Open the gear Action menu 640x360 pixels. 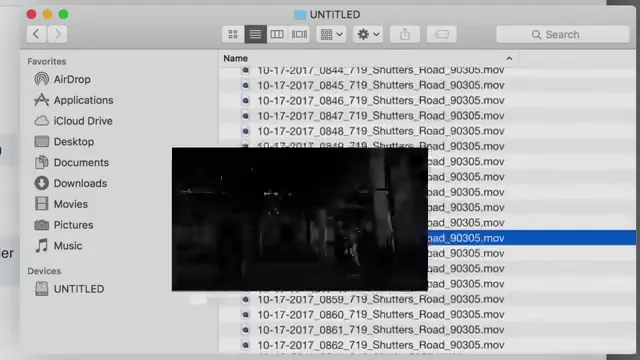click(368, 34)
